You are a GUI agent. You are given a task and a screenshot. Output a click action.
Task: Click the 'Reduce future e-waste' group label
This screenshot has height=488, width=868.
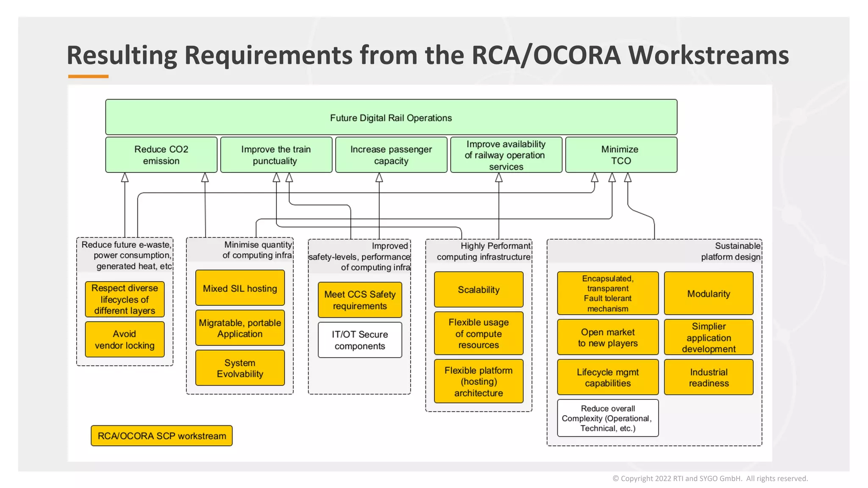click(x=126, y=255)
